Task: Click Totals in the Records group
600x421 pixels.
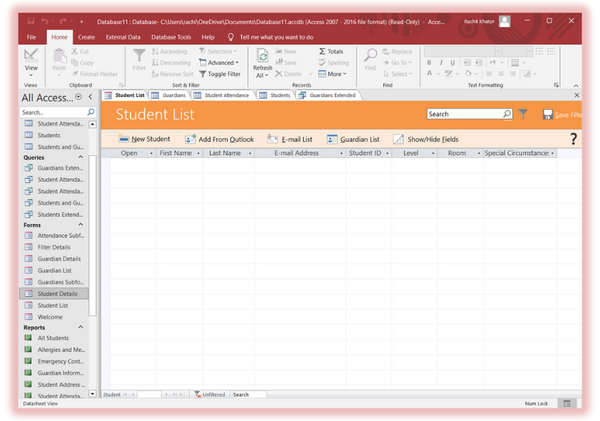Action: point(331,51)
